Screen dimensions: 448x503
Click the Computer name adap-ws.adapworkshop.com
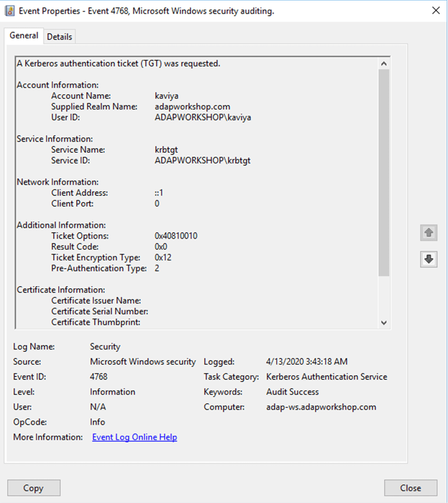coord(322,407)
